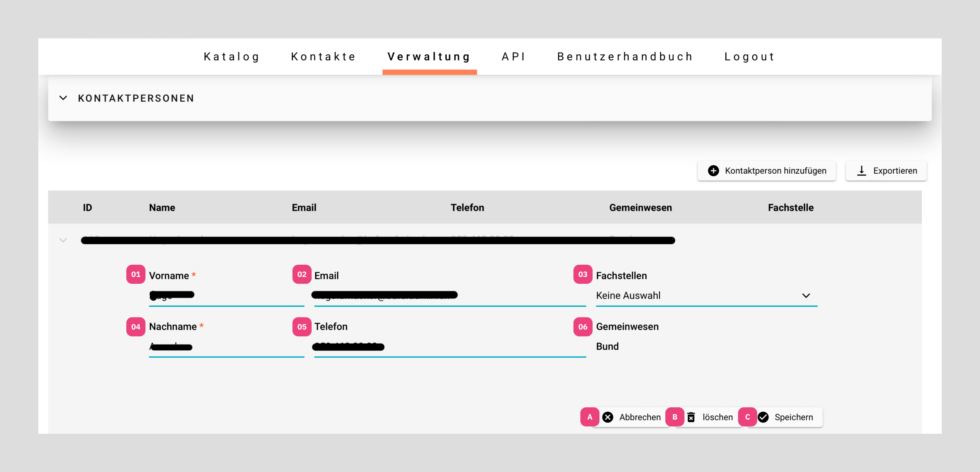Click Logout in the navigation
Screen dimensions: 980x472
pyautogui.click(x=750, y=57)
